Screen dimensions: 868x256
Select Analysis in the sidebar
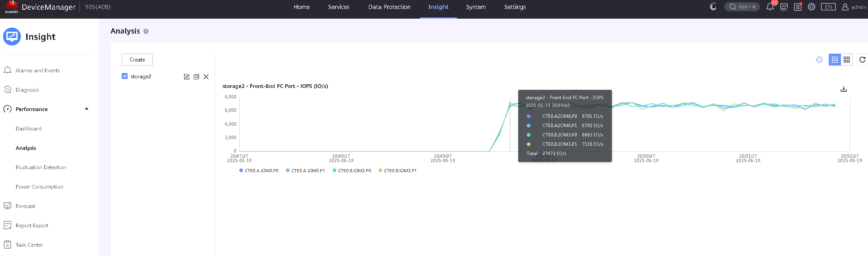click(x=26, y=148)
